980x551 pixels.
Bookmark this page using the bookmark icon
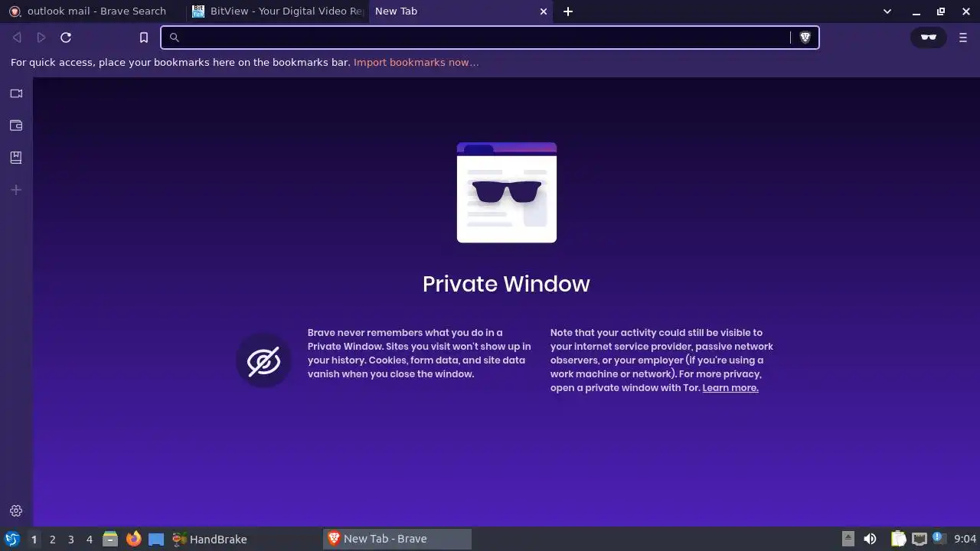[144, 37]
